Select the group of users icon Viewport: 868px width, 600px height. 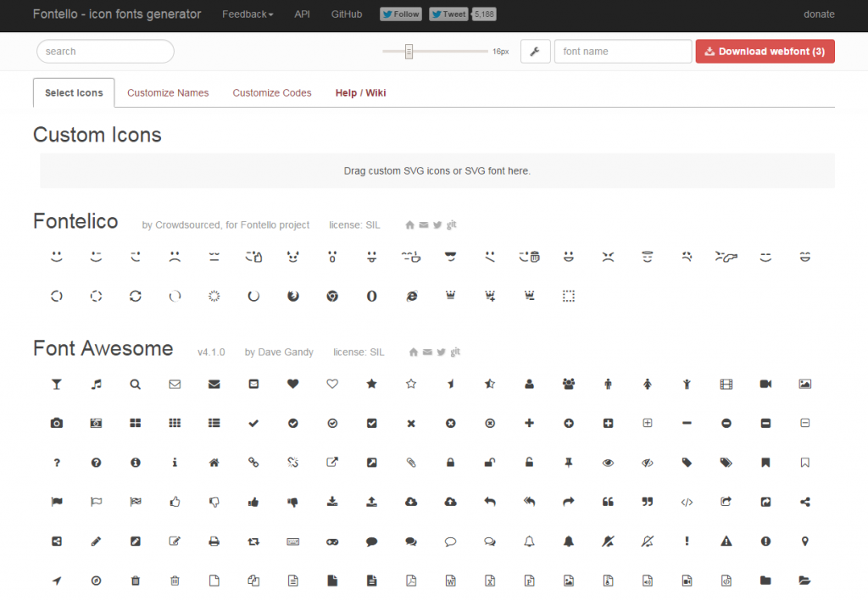(569, 384)
